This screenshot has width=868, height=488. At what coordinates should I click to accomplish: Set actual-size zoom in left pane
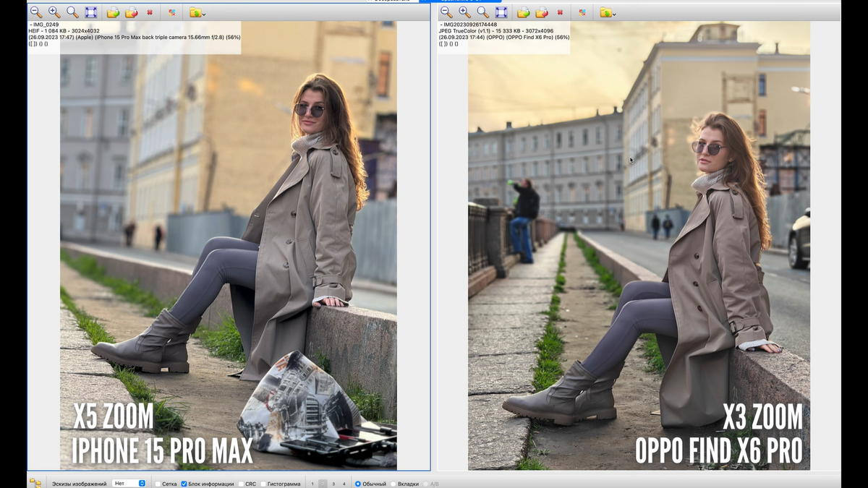click(72, 12)
